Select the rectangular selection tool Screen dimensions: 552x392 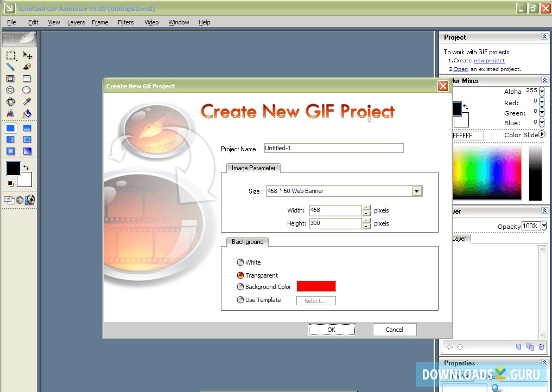pyautogui.click(x=11, y=56)
